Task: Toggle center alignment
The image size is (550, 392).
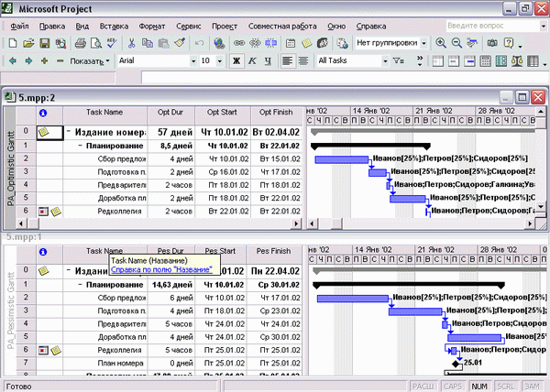Action: coord(303,61)
